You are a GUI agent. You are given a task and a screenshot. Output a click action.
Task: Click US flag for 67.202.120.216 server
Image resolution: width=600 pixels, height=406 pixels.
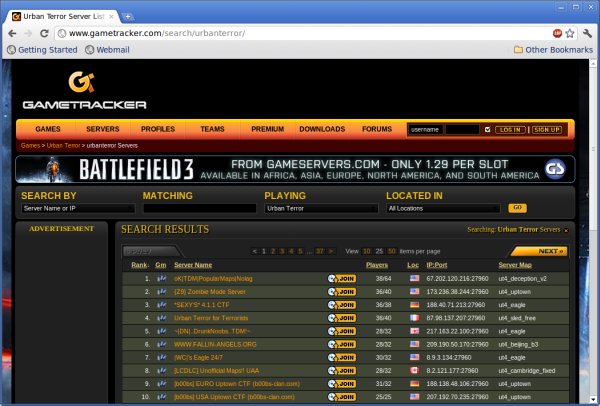tap(414, 279)
